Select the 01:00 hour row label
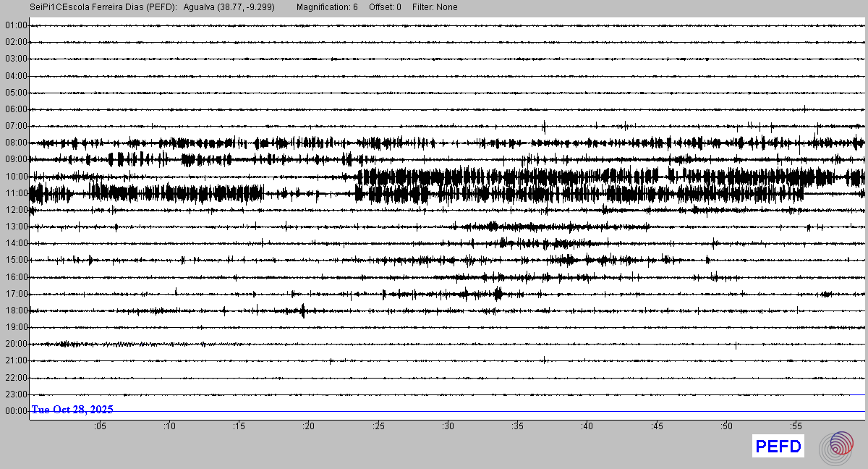This screenshot has height=469, width=868. (15, 26)
